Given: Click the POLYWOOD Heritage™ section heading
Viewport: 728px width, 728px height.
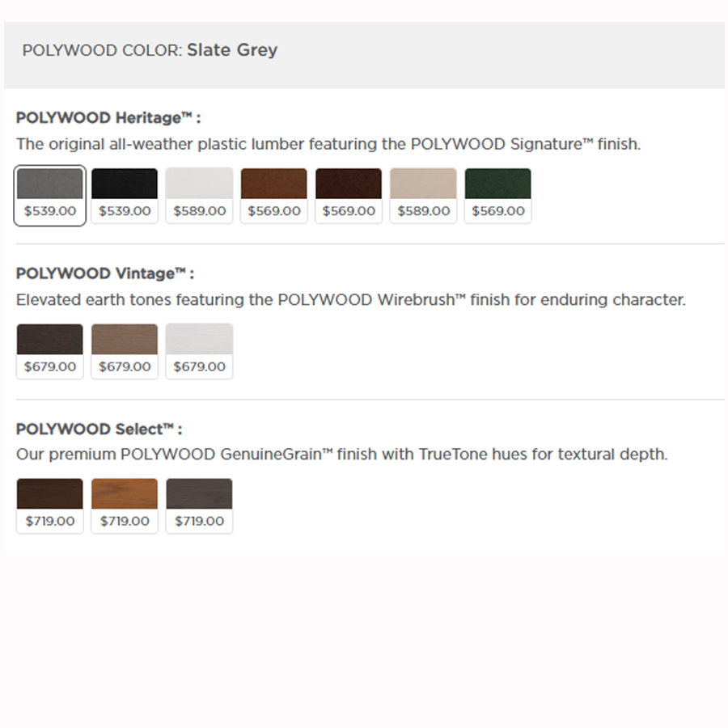Looking at the screenshot, I should (108, 118).
